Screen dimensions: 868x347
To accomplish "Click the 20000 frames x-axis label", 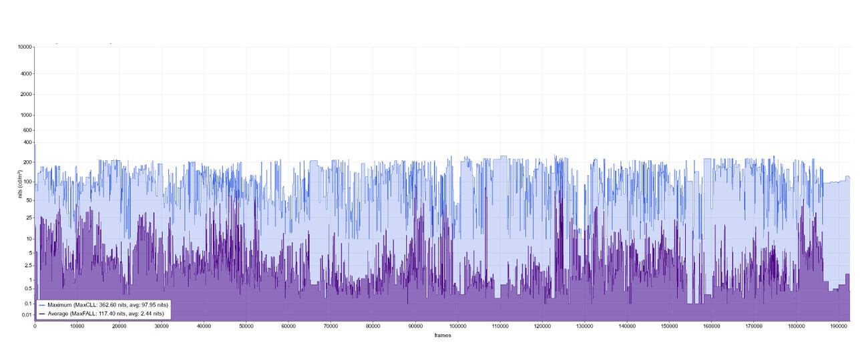I will (x=120, y=326).
